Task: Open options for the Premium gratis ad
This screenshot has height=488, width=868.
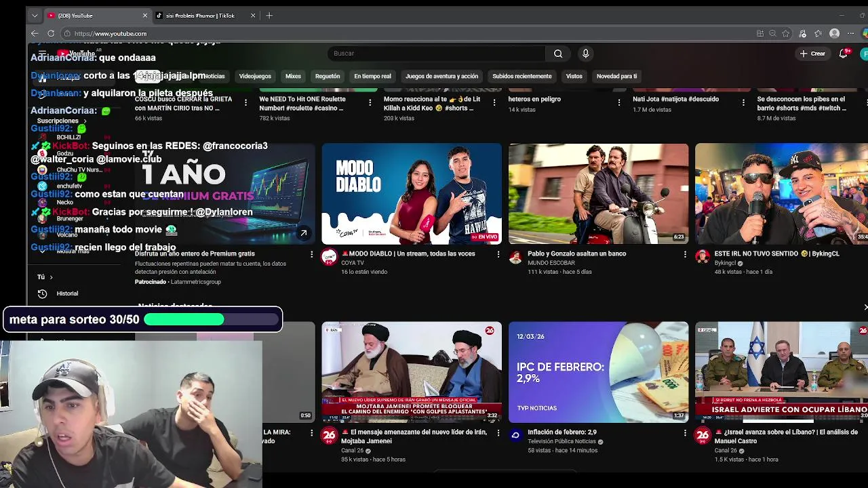Action: pyautogui.click(x=312, y=254)
